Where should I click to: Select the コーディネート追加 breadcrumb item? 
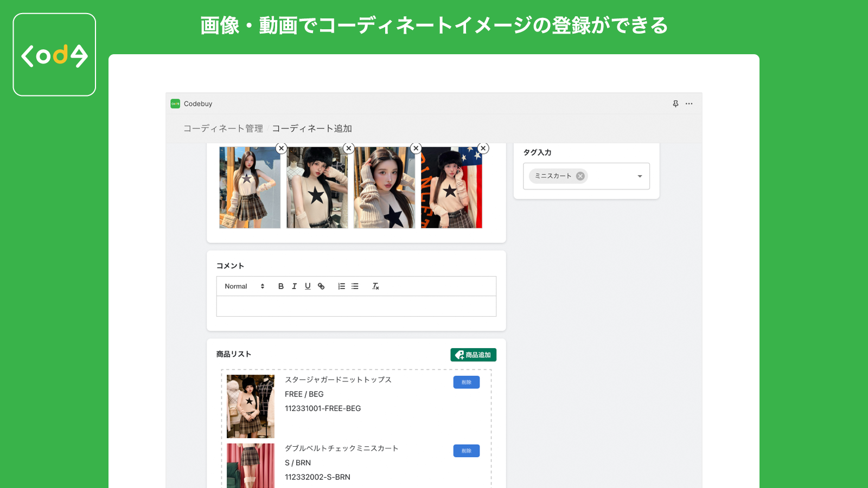coord(312,129)
